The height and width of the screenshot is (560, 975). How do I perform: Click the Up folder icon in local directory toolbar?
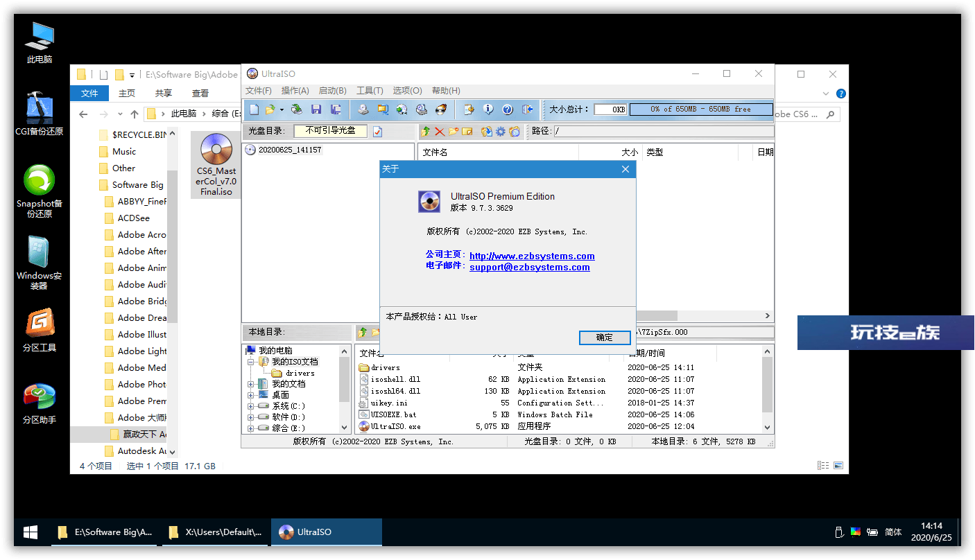[362, 333]
